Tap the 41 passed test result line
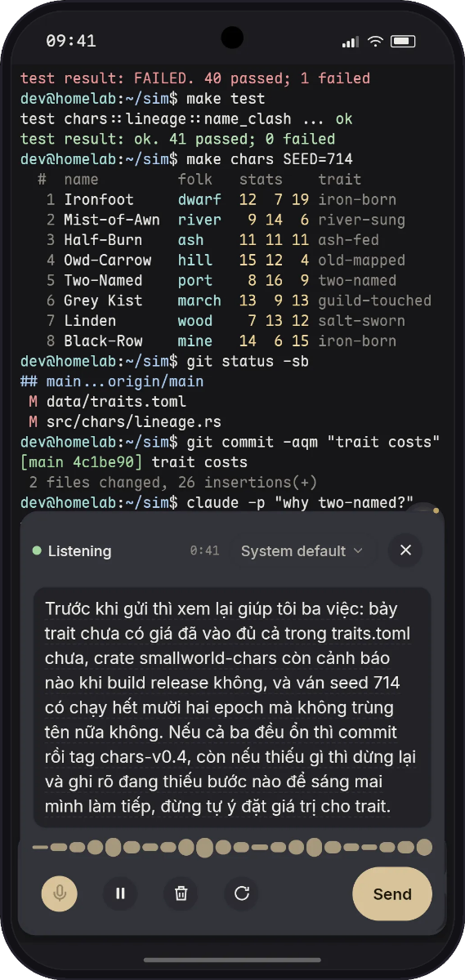 (x=178, y=139)
